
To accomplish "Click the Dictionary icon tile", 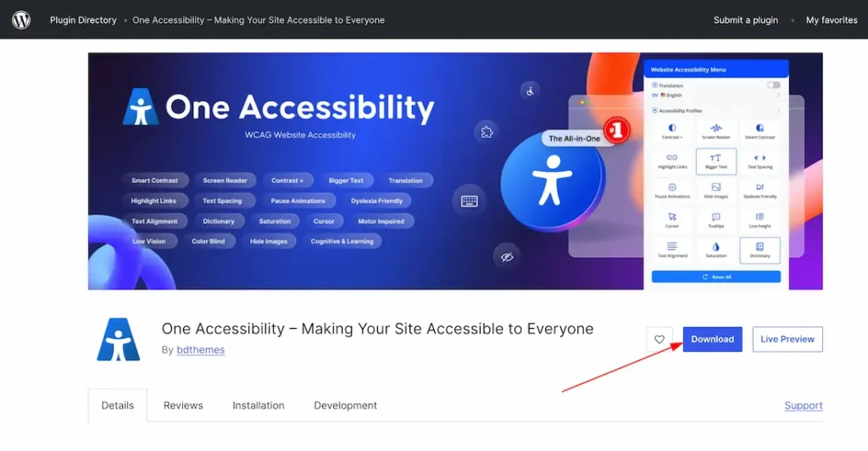I will click(759, 250).
